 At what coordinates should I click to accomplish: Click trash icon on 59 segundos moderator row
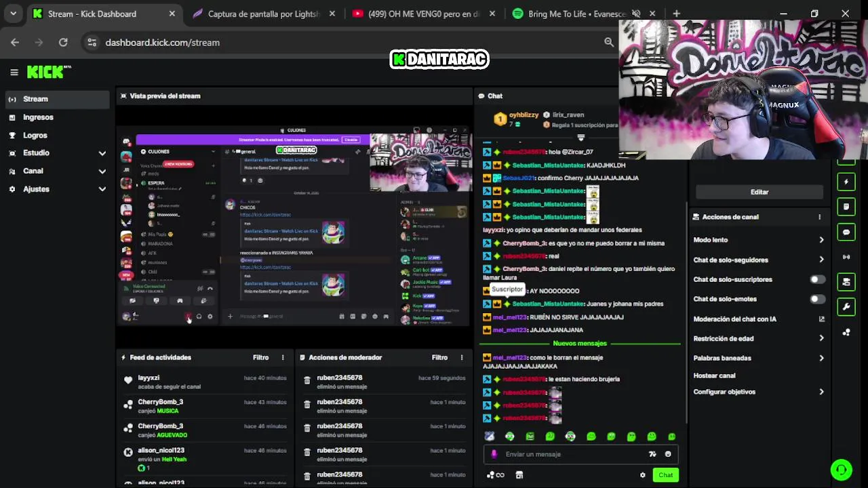tap(307, 381)
